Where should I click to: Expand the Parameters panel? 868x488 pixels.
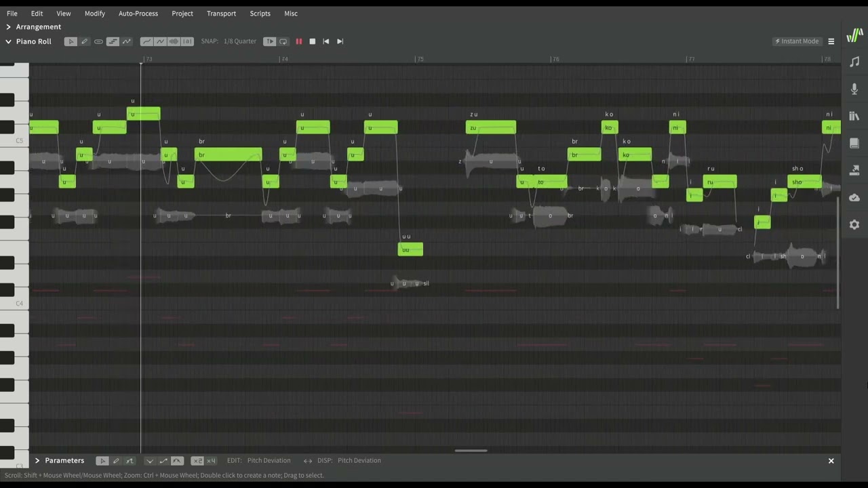(37, 461)
